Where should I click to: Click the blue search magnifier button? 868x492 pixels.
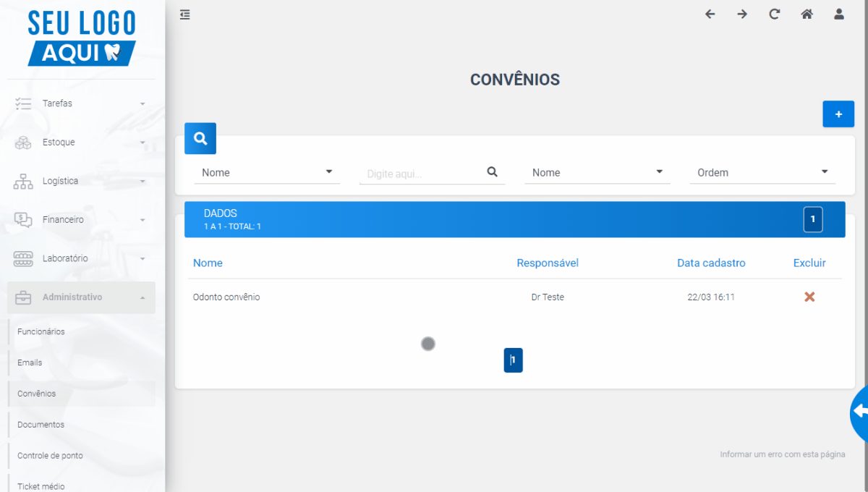point(200,138)
